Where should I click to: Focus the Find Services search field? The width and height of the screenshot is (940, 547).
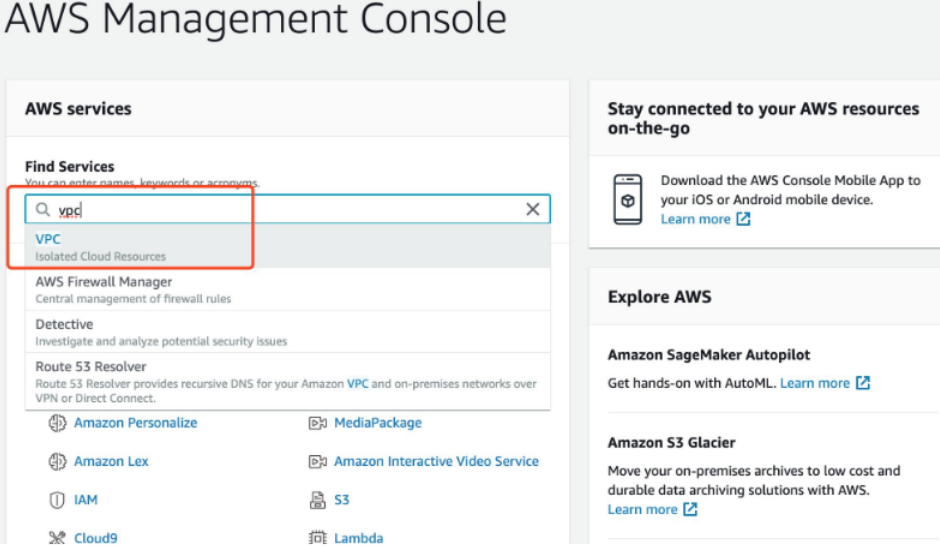click(x=287, y=209)
